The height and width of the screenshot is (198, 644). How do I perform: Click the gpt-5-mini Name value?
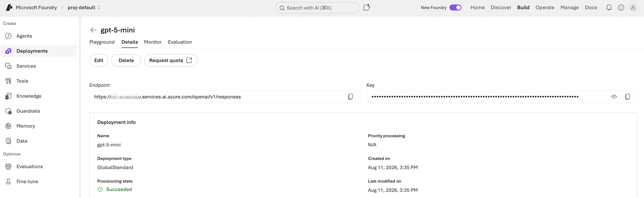pos(109,145)
